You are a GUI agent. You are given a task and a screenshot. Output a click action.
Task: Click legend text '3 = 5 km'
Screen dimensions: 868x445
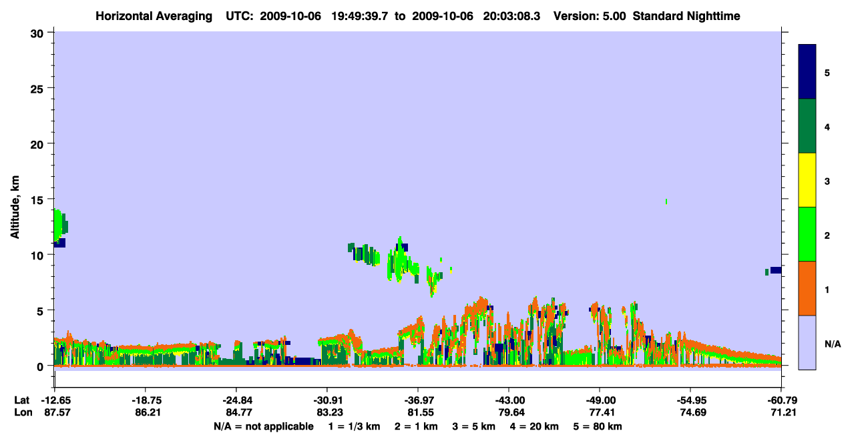[473, 426]
